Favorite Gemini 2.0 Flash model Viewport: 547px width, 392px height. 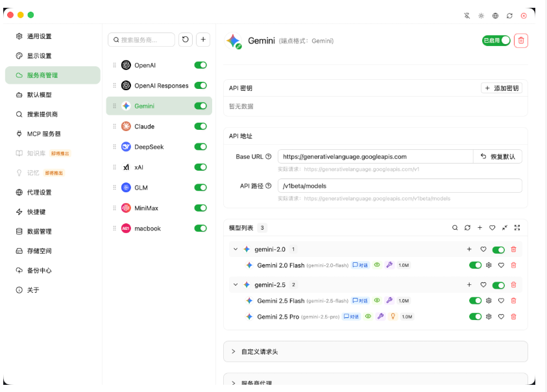(x=501, y=265)
